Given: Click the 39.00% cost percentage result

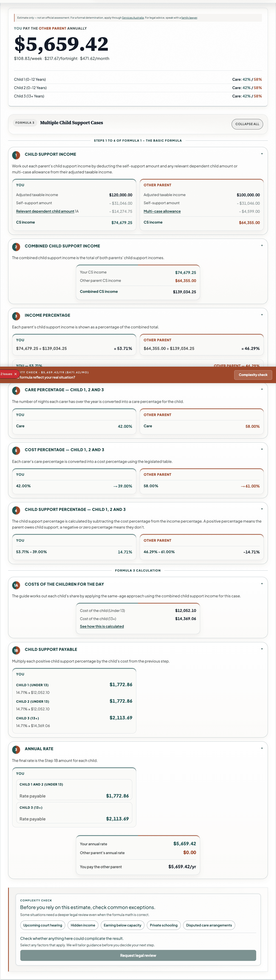Looking at the screenshot, I should coord(123,486).
